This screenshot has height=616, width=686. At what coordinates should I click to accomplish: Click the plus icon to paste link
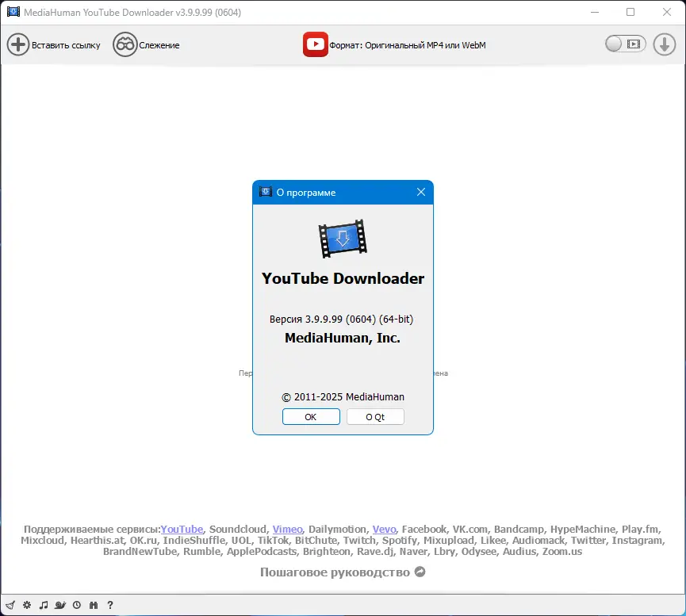click(18, 44)
